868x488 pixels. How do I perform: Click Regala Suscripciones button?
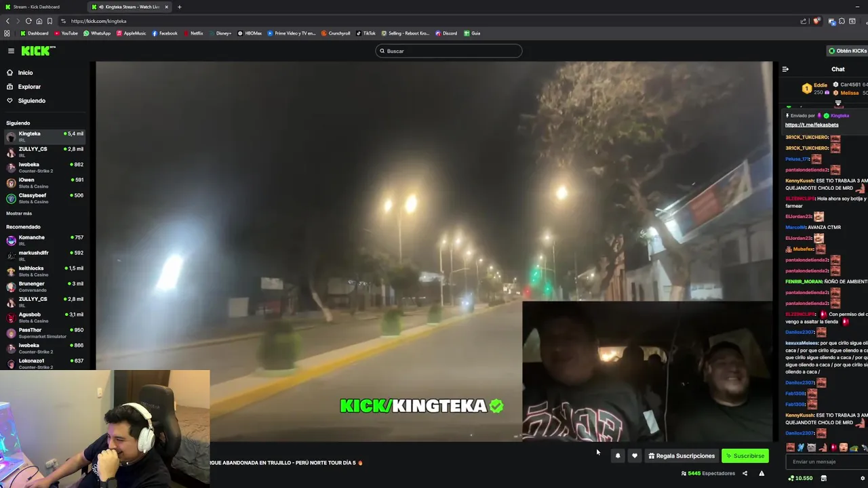point(682,456)
